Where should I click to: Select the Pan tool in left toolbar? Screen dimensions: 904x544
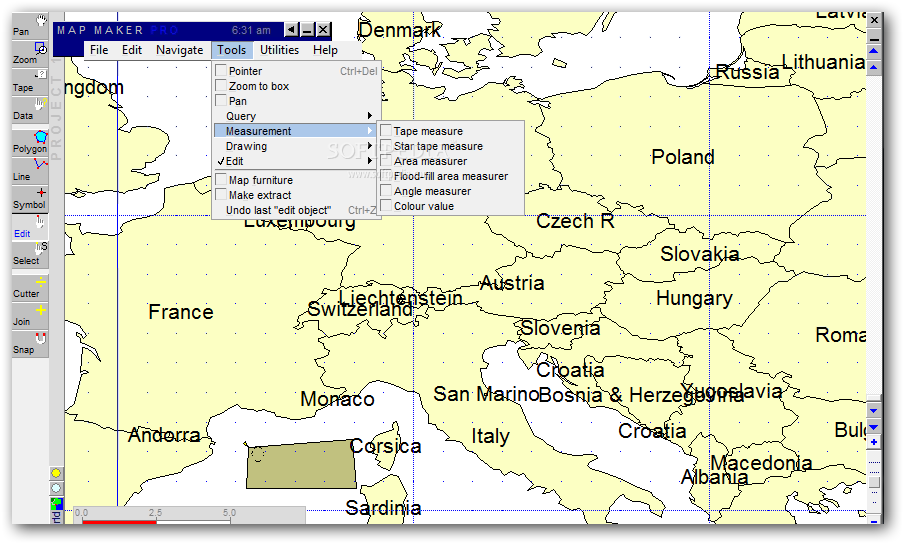click(x=30, y=27)
